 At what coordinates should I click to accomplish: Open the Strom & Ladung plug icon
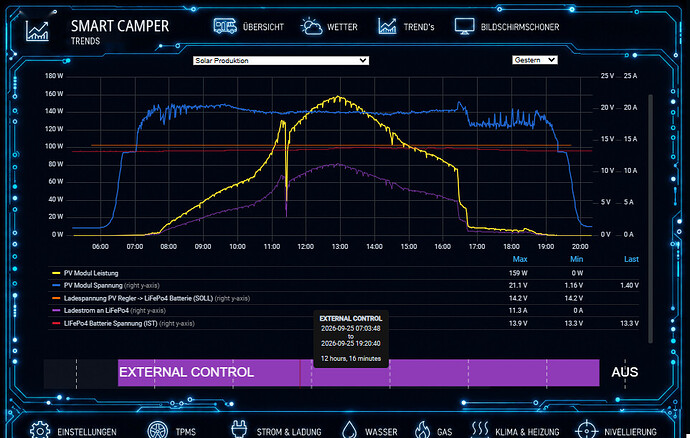(x=239, y=430)
